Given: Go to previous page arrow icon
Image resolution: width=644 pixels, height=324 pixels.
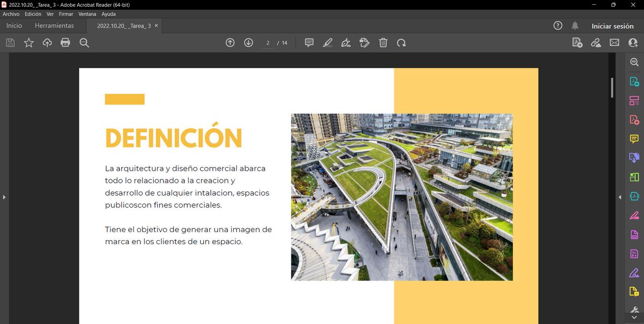Looking at the screenshot, I should click(x=230, y=43).
